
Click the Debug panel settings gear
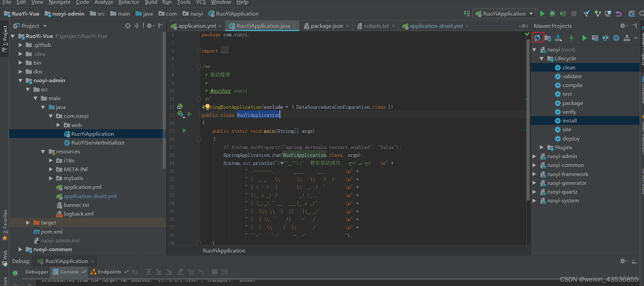pyautogui.click(x=623, y=261)
